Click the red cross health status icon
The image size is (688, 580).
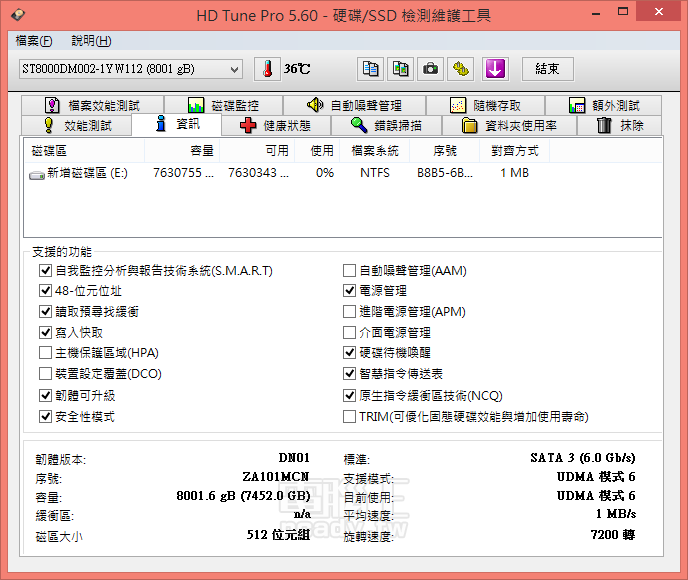(248, 125)
